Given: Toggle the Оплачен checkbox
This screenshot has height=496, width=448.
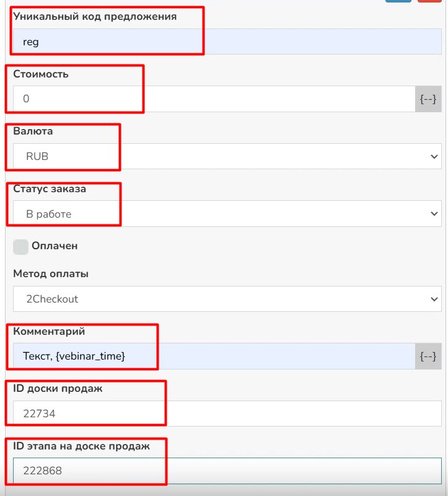Looking at the screenshot, I should 20,246.
